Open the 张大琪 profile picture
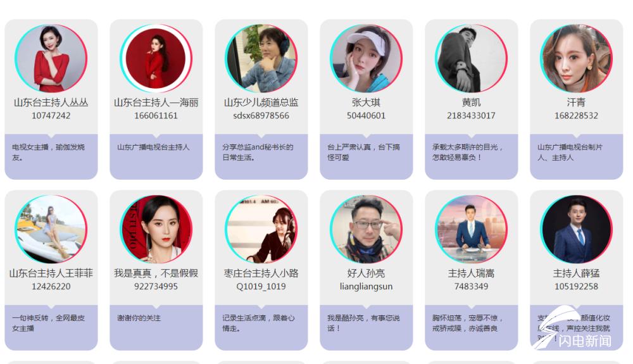This screenshot has height=364, width=633. point(366,58)
